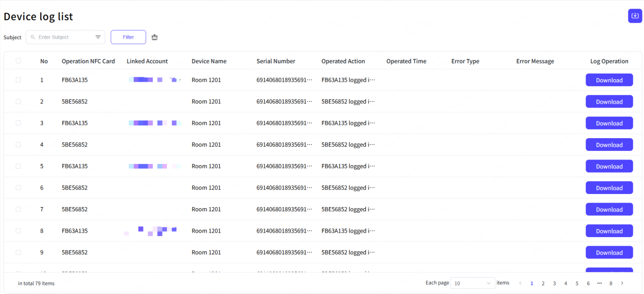Toggle the select-all checkbox in header

(18, 61)
